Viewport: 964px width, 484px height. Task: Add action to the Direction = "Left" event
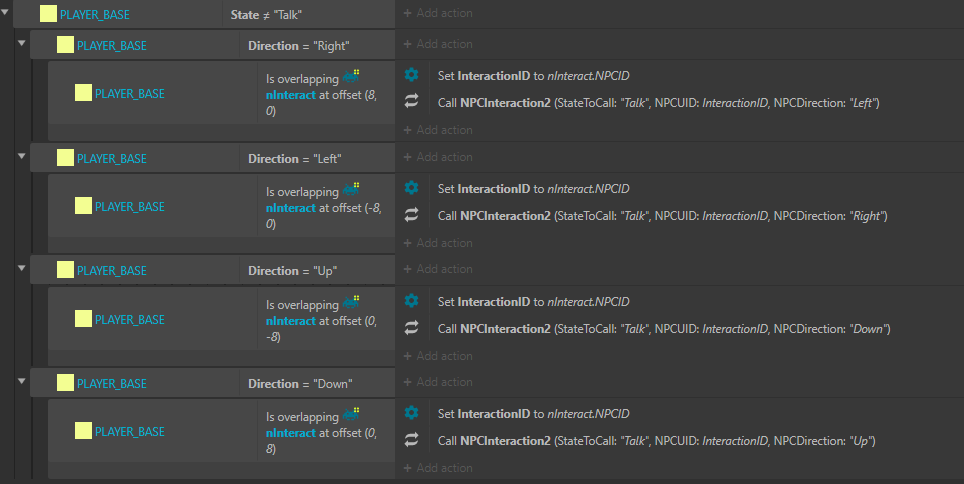tap(438, 157)
